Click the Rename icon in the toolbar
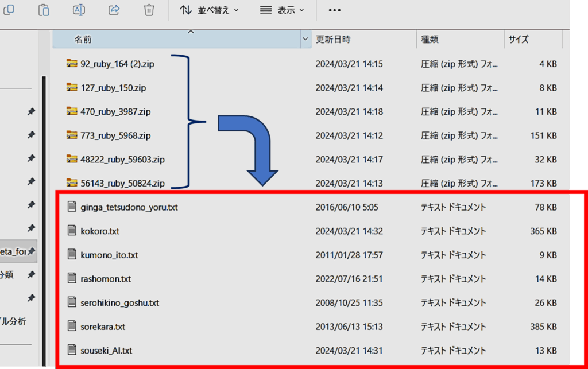Screen dimensions: 588x369 79,10
